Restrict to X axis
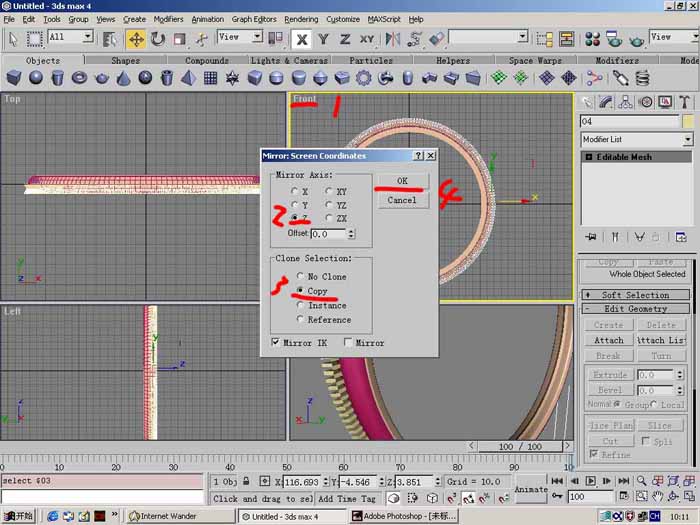 point(301,39)
